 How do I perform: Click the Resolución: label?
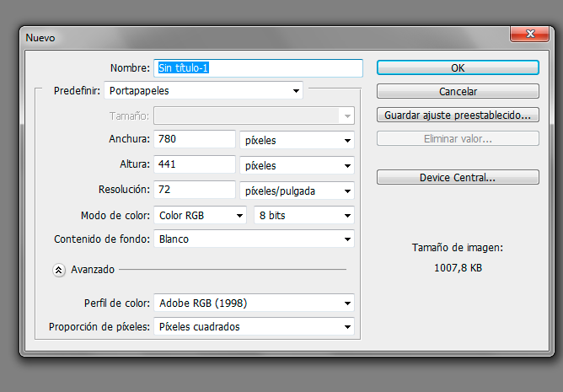coord(124,190)
